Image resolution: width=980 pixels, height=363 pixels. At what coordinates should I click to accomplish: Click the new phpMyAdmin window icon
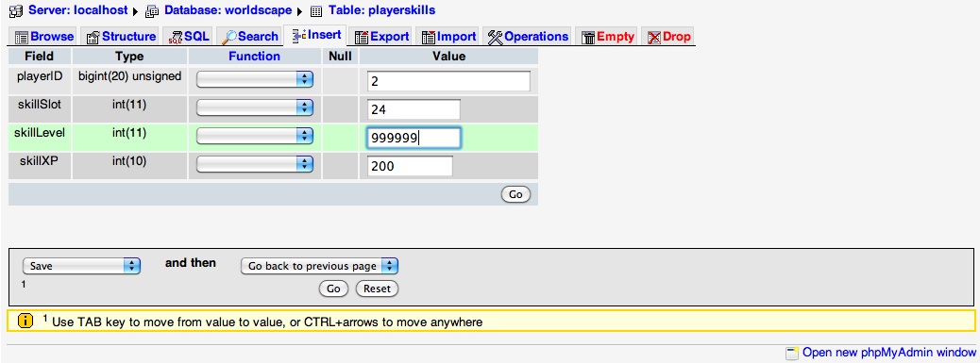tap(792, 353)
